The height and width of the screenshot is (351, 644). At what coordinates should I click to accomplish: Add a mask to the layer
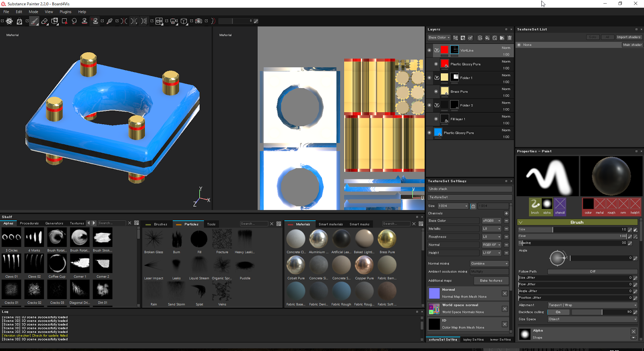point(463,38)
